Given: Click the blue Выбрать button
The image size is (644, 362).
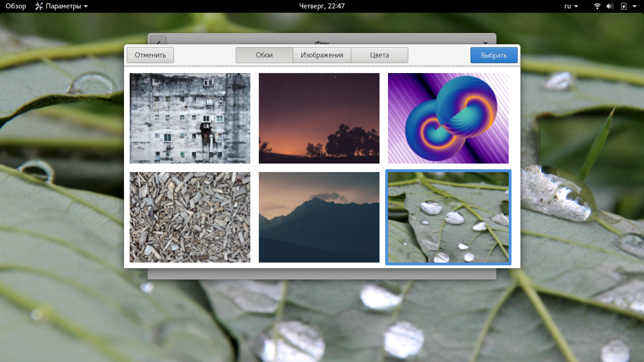Looking at the screenshot, I should [x=494, y=55].
